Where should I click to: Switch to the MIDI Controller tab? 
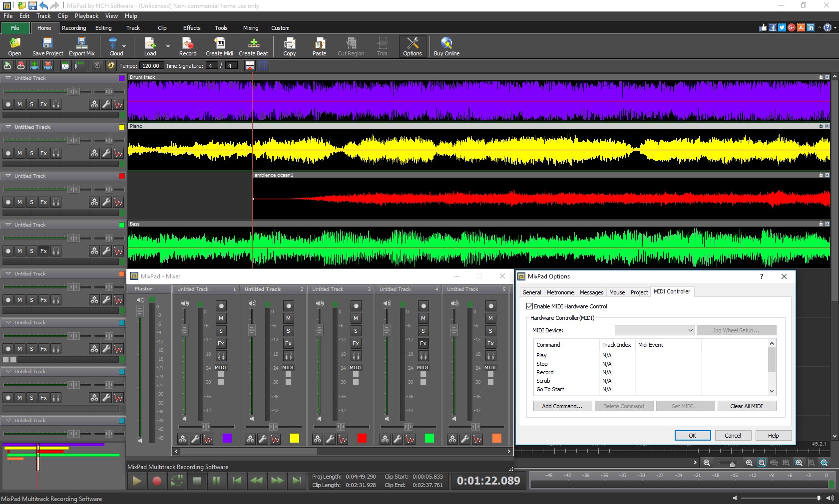click(x=672, y=292)
